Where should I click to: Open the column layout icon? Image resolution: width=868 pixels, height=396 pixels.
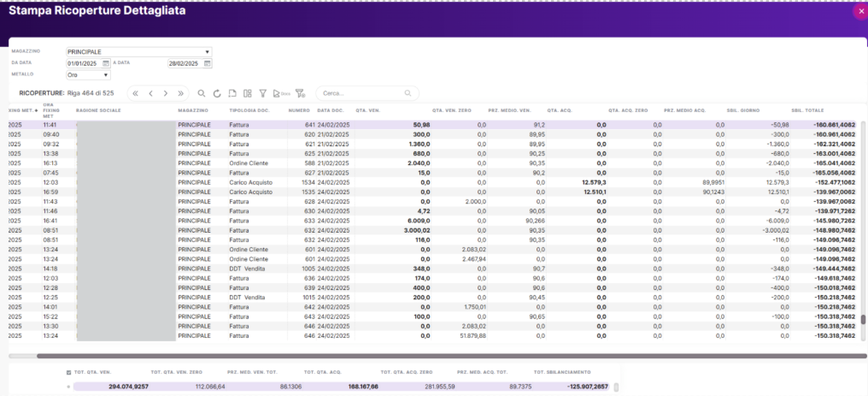click(247, 93)
